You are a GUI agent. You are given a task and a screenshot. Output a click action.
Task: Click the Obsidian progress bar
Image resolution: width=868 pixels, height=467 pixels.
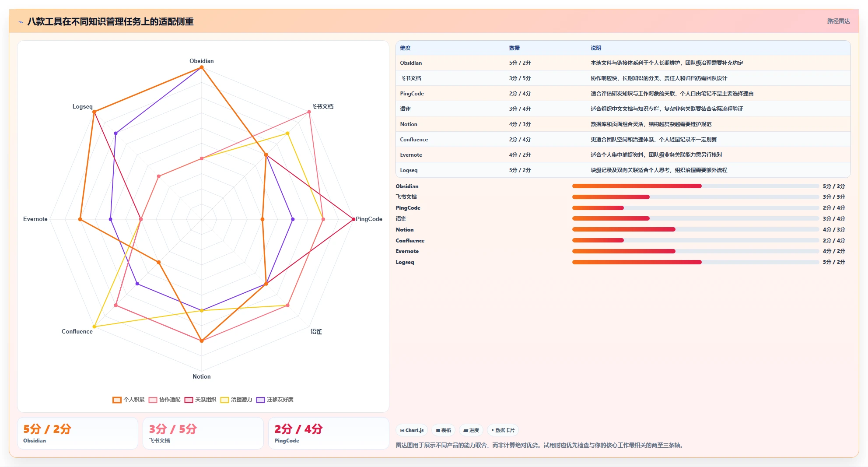click(x=696, y=186)
